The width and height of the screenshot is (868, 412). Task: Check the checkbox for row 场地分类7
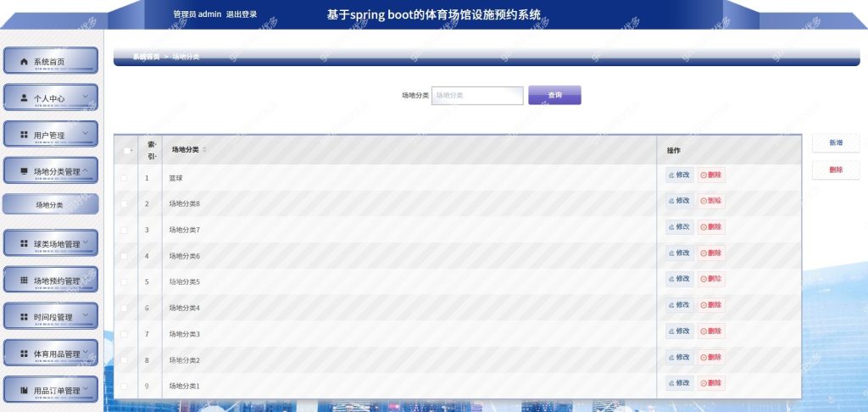point(124,230)
